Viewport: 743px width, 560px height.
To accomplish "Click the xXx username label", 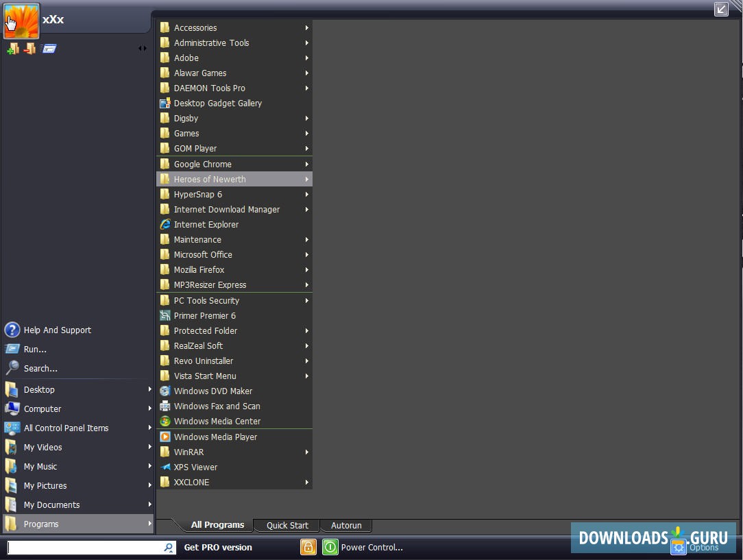I will coord(53,19).
